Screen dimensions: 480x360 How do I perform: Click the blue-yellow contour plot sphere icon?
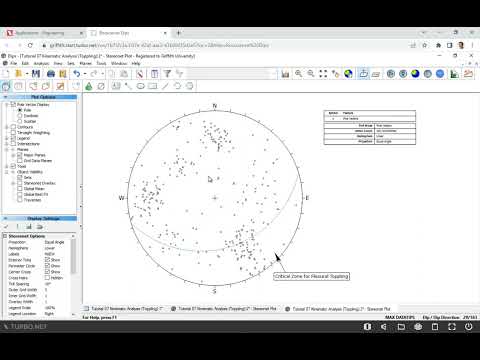pos(415,74)
